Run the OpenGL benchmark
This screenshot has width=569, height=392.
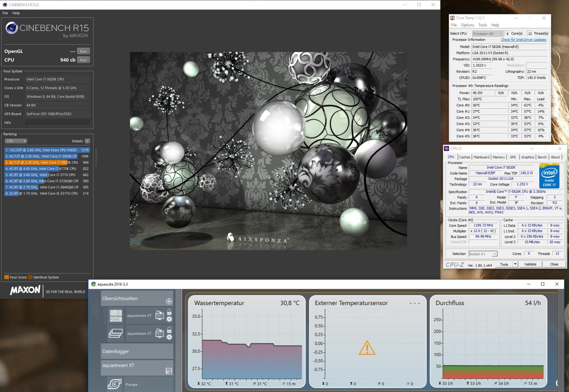[x=83, y=51]
